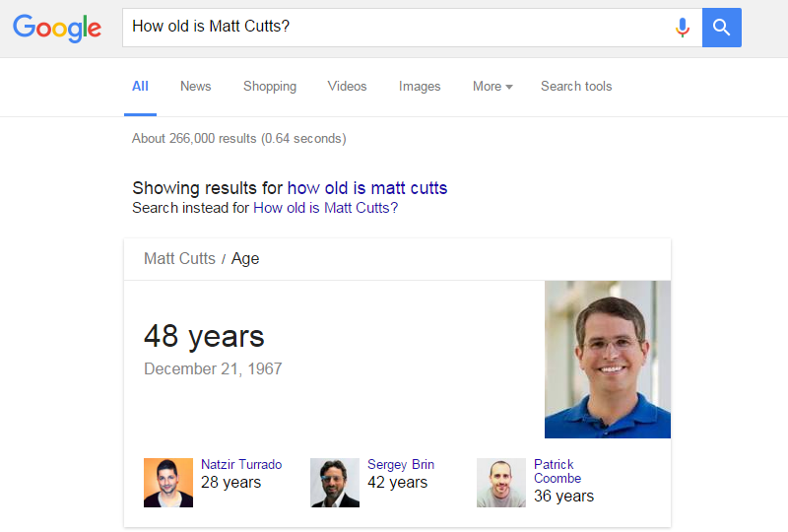The height and width of the screenshot is (532, 788).
Task: Click the microphone voice search icon
Action: (682, 28)
